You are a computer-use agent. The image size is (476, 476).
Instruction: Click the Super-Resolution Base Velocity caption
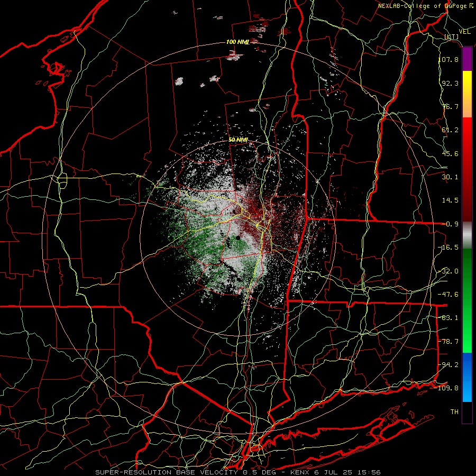click(237, 472)
